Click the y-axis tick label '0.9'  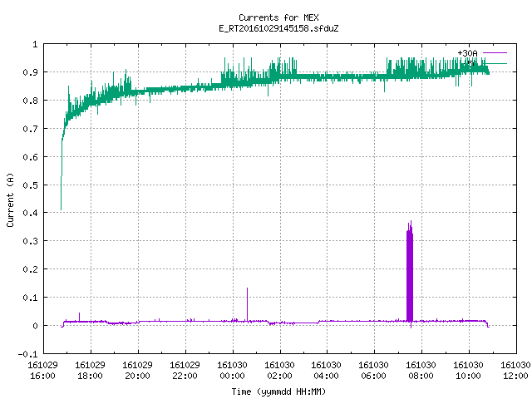tap(30, 72)
